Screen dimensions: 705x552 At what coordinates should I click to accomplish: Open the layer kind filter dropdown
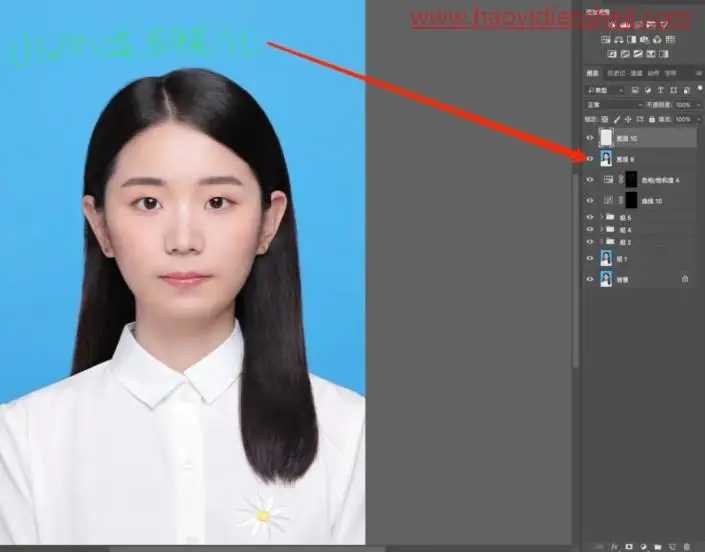pyautogui.click(x=605, y=90)
